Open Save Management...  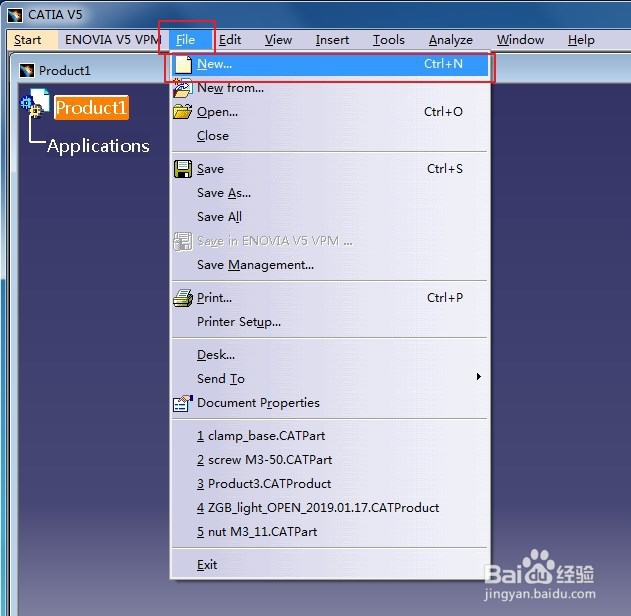point(330,265)
